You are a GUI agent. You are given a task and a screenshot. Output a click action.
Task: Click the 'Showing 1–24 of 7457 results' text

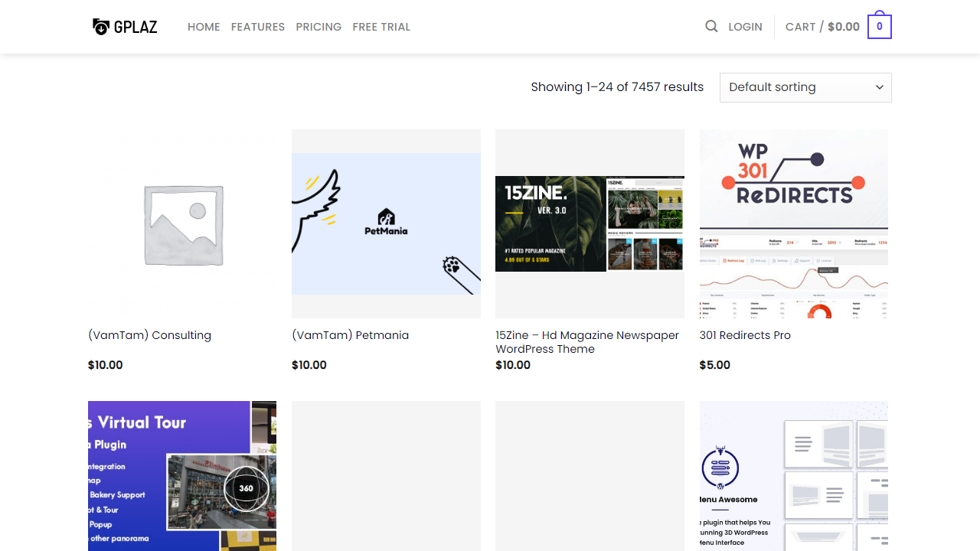point(617,87)
